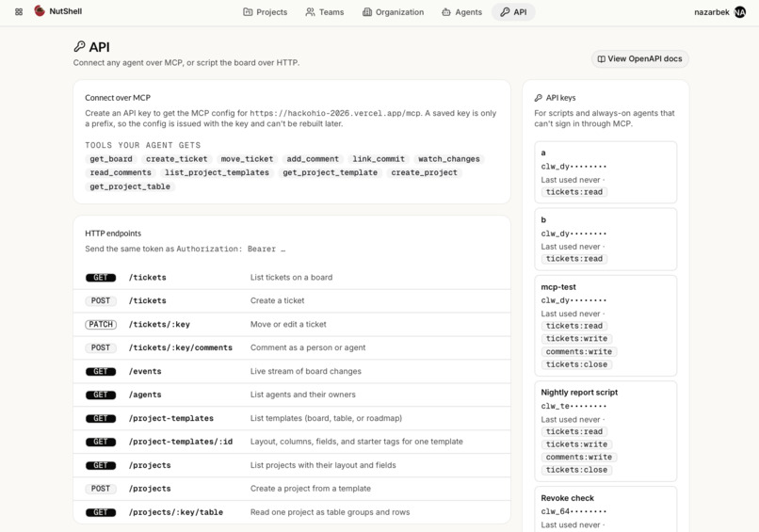The image size is (759, 532).
Task: Select the add_comment tool chip
Action: pyautogui.click(x=313, y=159)
